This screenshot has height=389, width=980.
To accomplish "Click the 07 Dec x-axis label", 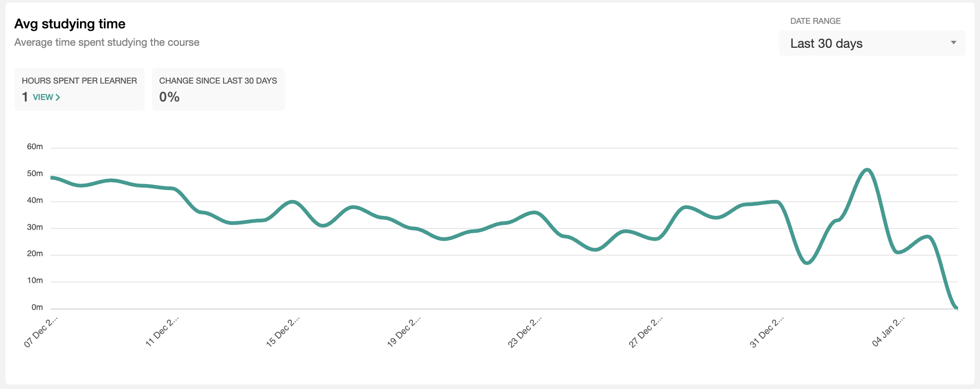I will pos(41,331).
